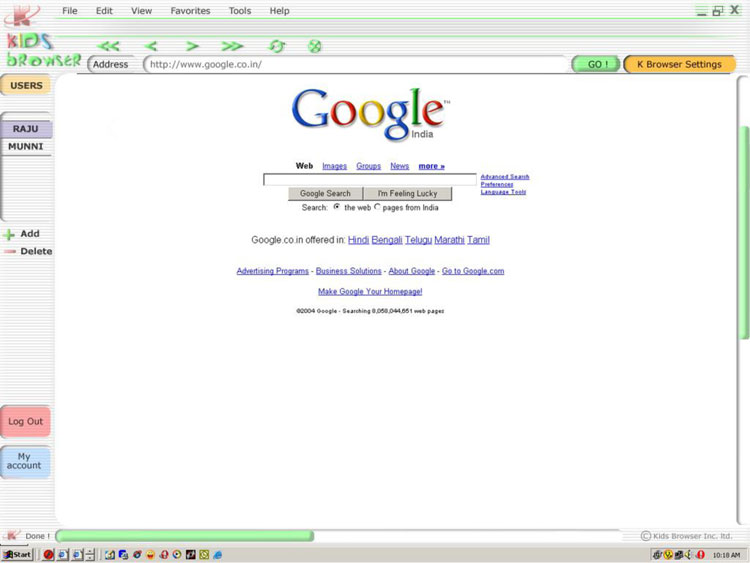Click the green vertical page scrollbar

[743, 230]
